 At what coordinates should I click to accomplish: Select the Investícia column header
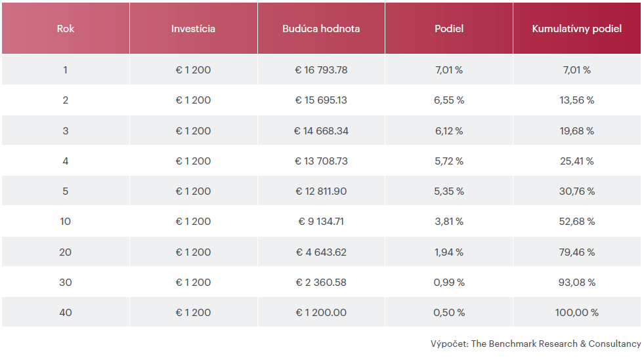(x=193, y=29)
